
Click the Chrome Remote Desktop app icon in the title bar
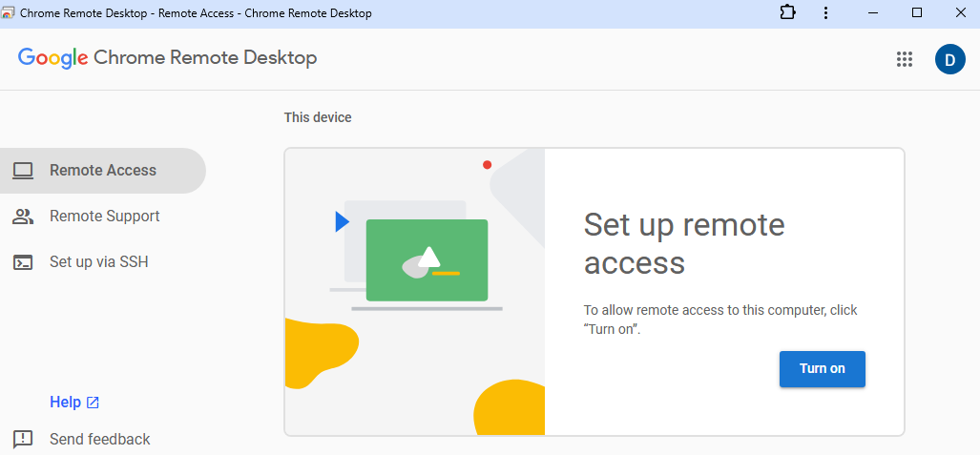pos(9,12)
